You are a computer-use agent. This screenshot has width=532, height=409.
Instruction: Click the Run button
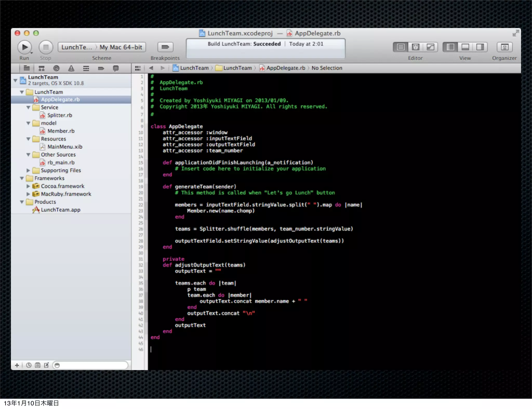click(x=25, y=47)
